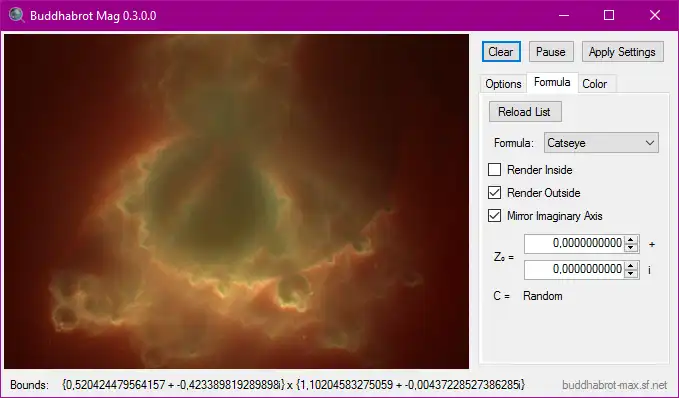Maximize the Buddhabrot Mag window
The height and width of the screenshot is (398, 679).
pos(609,15)
